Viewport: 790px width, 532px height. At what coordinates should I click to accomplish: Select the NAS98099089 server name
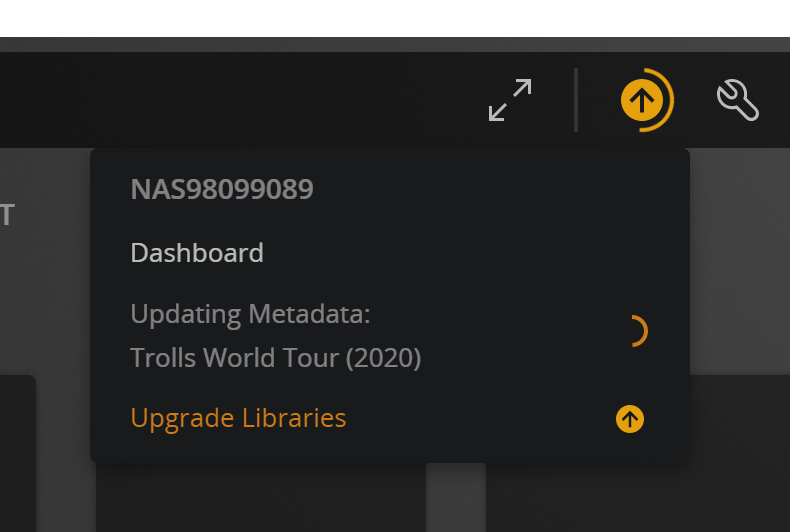pos(222,189)
